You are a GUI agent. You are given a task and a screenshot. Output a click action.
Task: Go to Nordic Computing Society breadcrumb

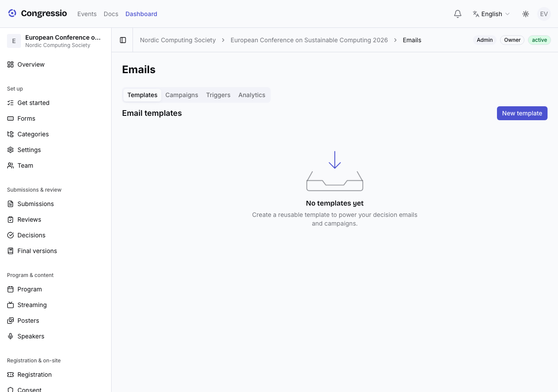(178, 40)
